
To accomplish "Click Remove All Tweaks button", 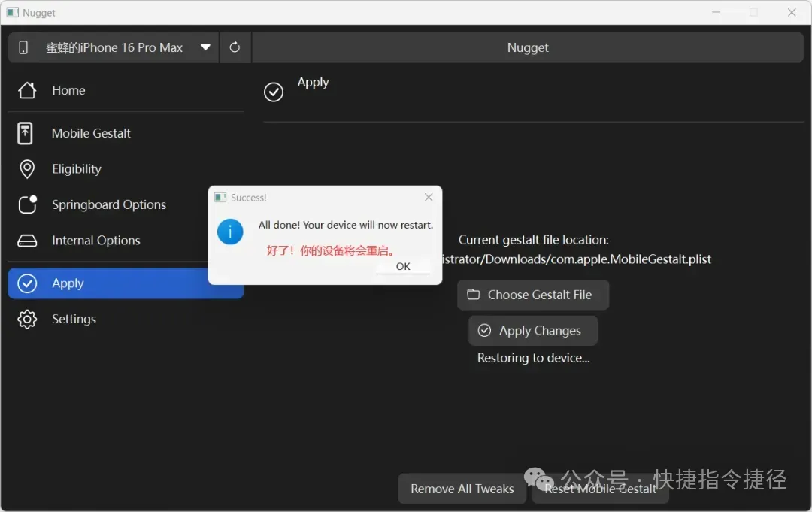I will point(462,489).
